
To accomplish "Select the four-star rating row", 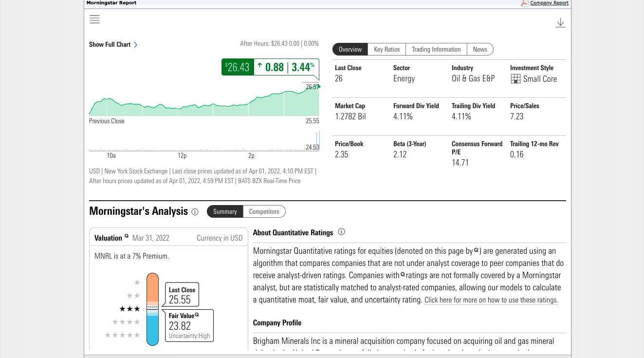I will pyautogui.click(x=126, y=322).
